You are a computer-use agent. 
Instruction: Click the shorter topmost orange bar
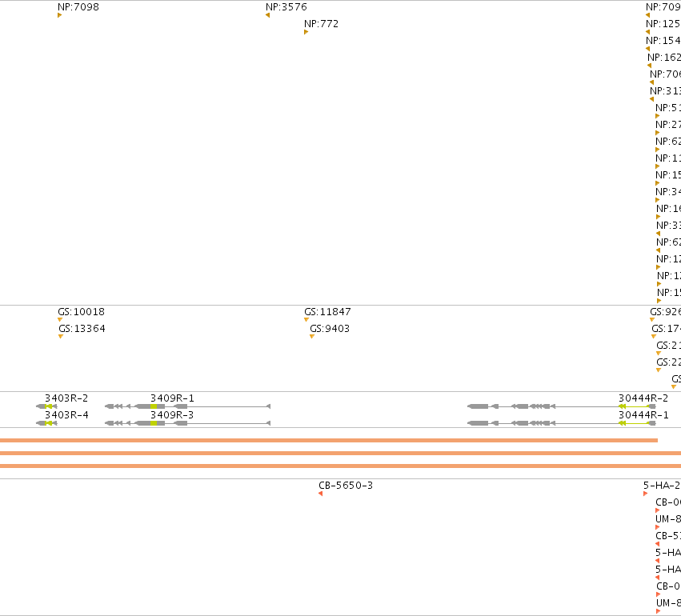[x=329, y=440]
